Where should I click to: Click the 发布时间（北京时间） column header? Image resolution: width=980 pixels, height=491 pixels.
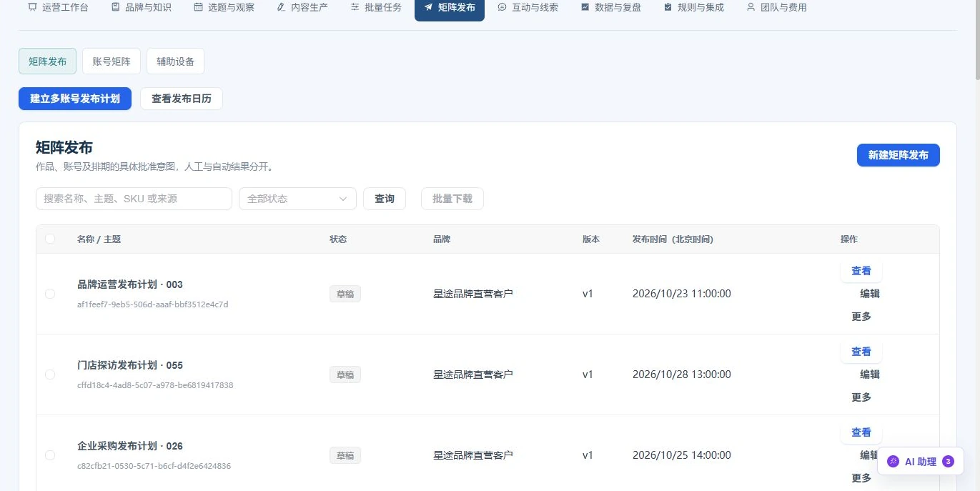click(673, 239)
